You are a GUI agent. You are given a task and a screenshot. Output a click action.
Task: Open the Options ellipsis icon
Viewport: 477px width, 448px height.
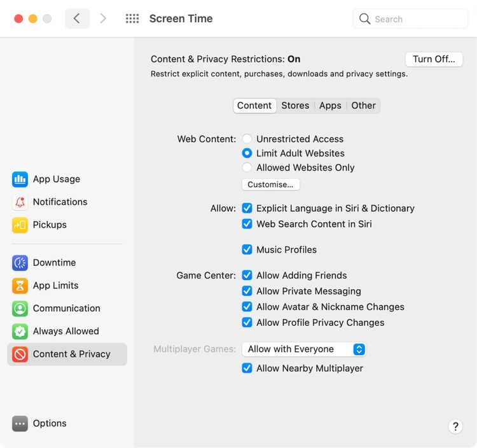click(x=20, y=423)
